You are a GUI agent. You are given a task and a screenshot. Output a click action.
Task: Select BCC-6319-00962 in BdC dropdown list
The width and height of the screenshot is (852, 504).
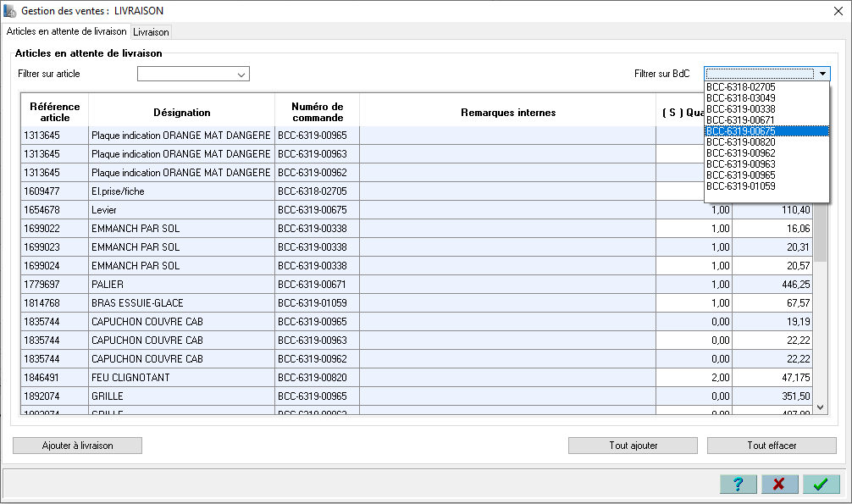(x=766, y=152)
